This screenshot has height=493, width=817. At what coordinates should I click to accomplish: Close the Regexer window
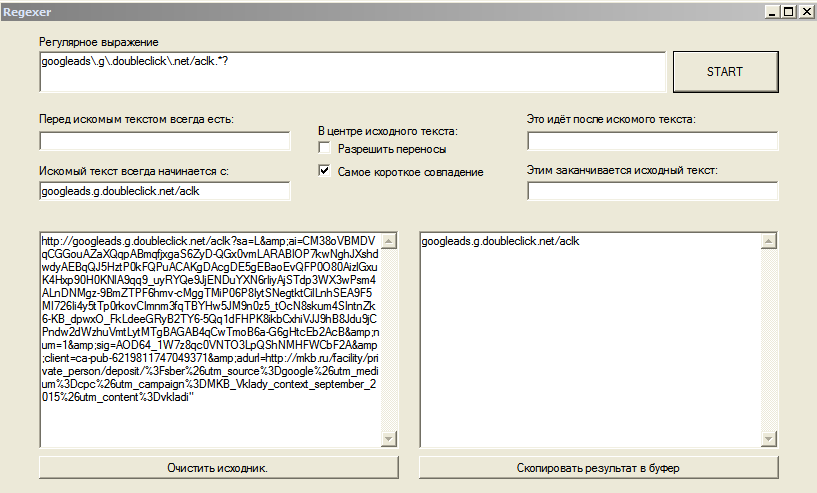(804, 11)
